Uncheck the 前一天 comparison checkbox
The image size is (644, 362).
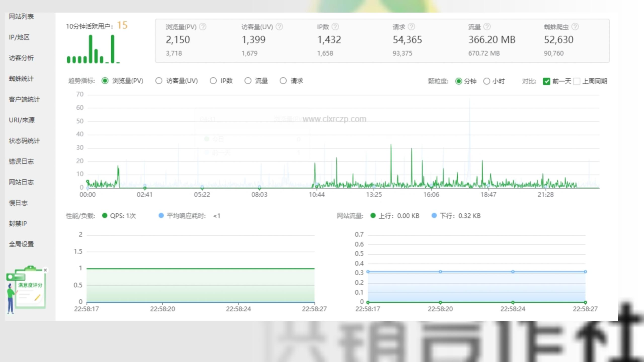pyautogui.click(x=546, y=81)
